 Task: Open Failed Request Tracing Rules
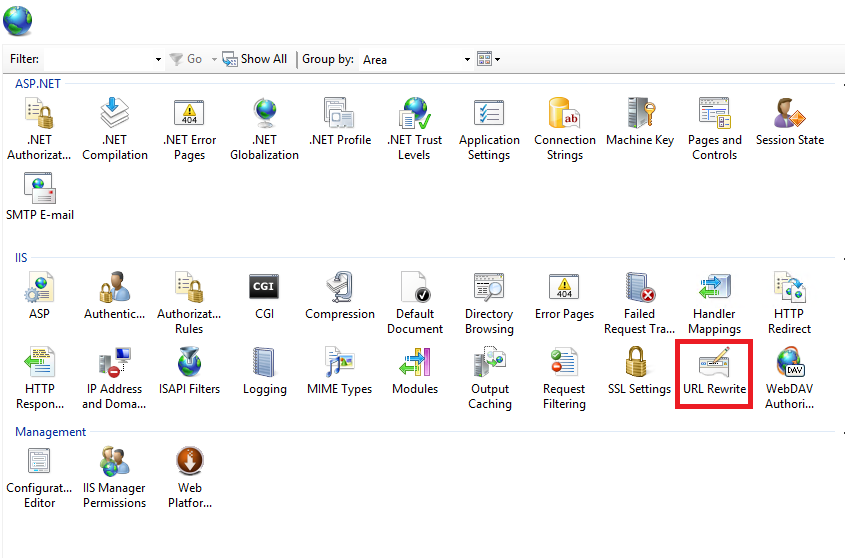point(640,304)
